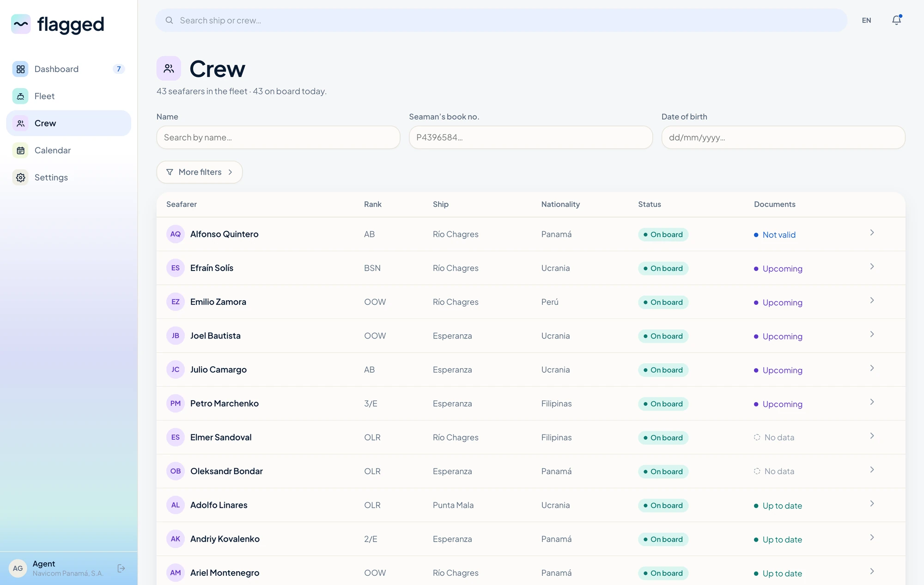Click the JB avatar of Joel Bautista
Screen dimensions: 924x585
pyautogui.click(x=176, y=336)
